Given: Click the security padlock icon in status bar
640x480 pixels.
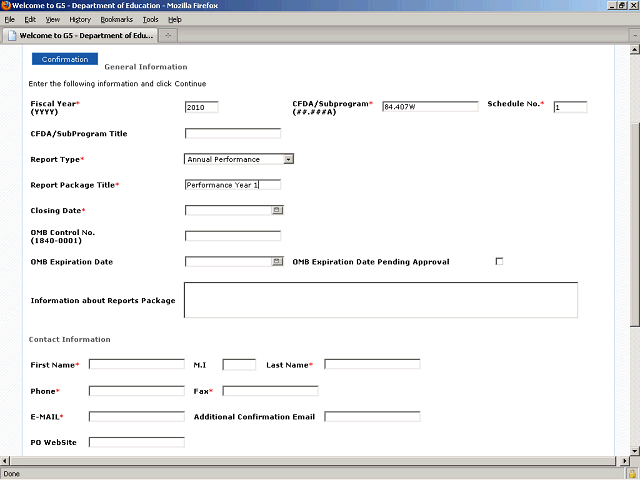Looking at the screenshot, I should pos(632,474).
